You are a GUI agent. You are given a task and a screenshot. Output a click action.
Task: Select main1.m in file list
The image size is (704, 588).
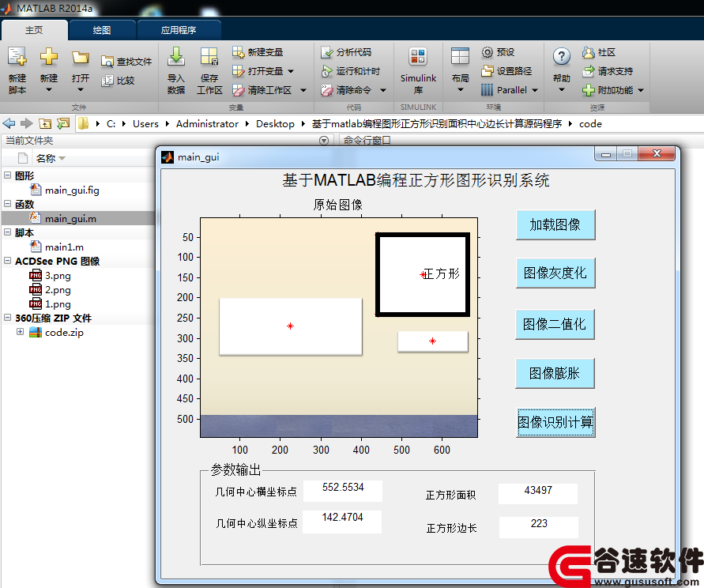point(64,247)
